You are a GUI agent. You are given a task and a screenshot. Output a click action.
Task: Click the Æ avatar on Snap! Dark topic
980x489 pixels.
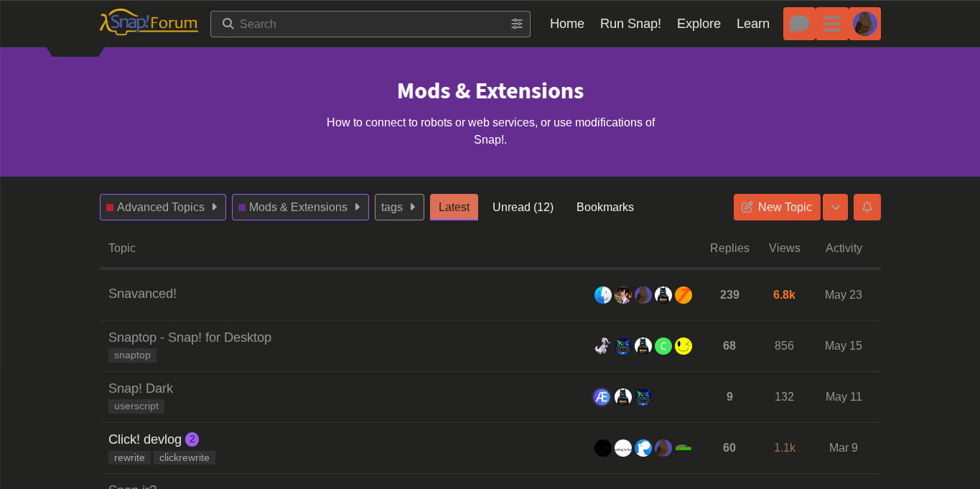(x=602, y=397)
